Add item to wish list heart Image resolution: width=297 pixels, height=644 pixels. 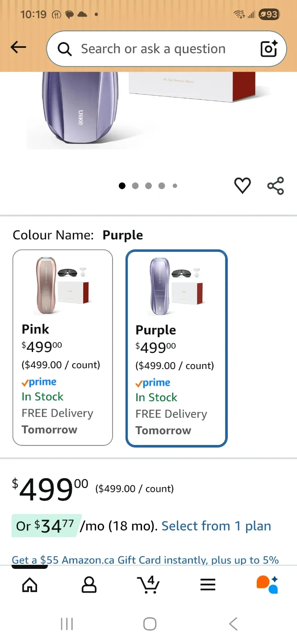click(x=243, y=186)
